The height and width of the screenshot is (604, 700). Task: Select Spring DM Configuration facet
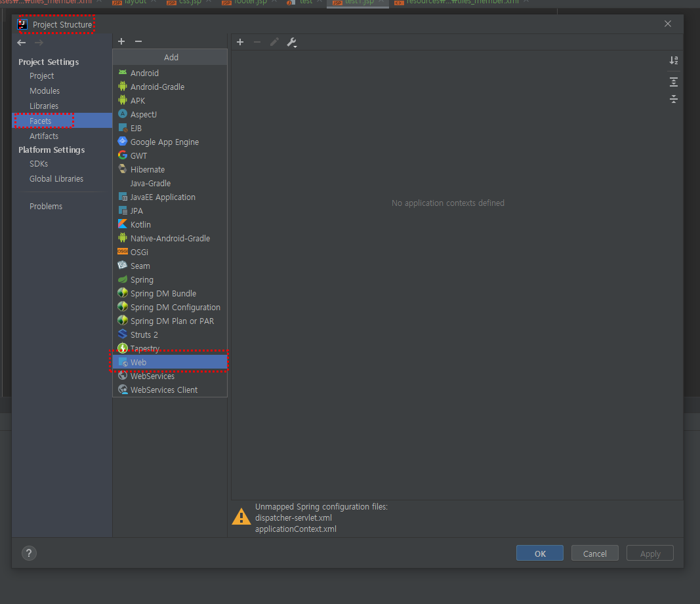(x=170, y=307)
